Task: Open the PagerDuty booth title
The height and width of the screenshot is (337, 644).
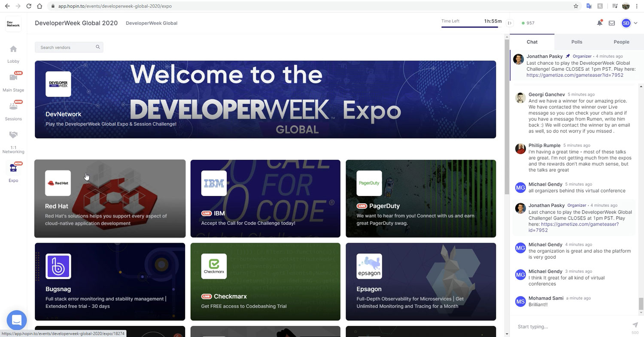Action: tap(384, 206)
